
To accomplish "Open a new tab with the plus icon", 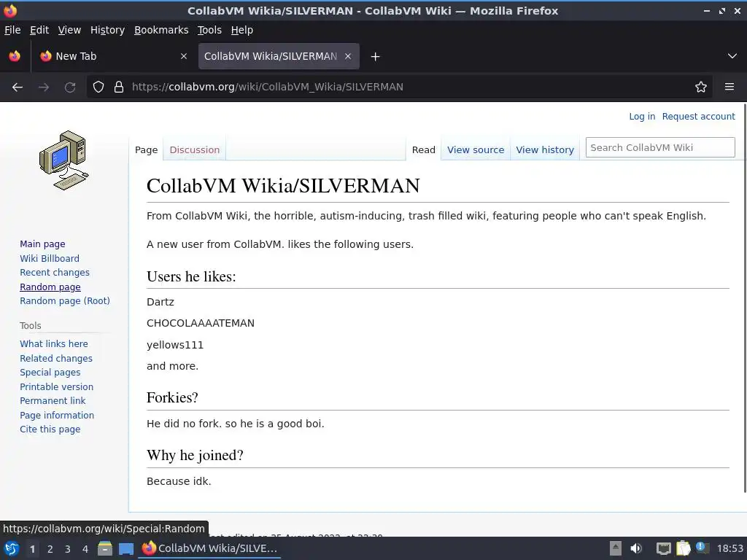I will (x=376, y=57).
